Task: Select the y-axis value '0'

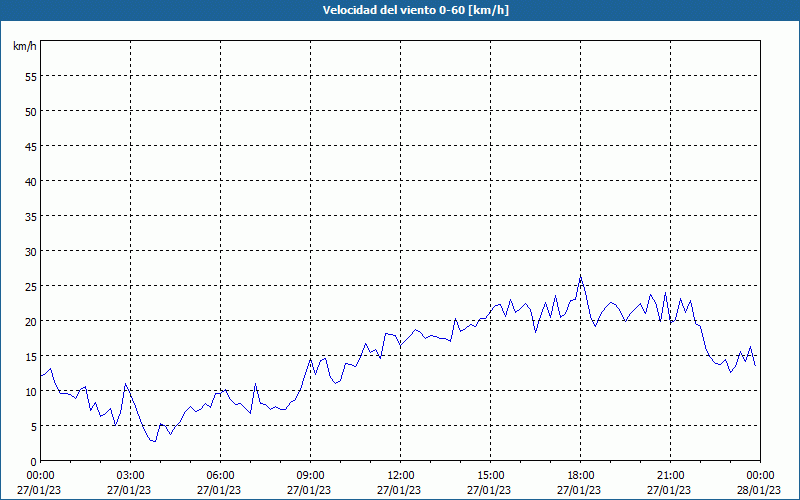Action: 34,462
